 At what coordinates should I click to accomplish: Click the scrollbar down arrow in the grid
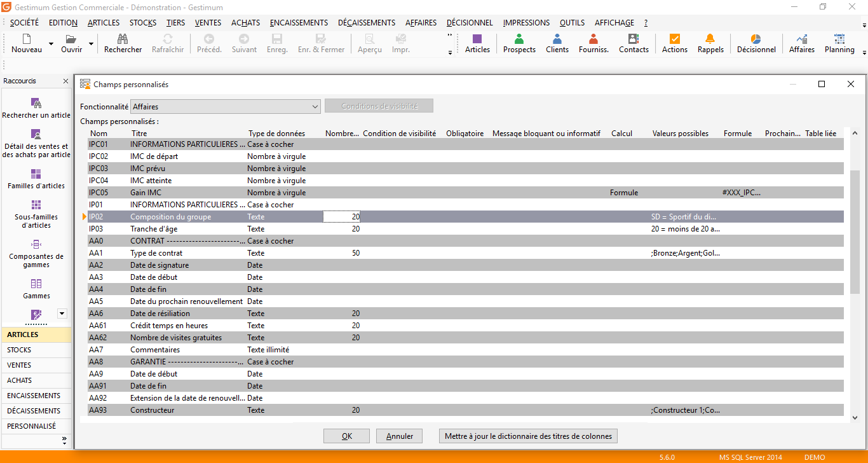(x=855, y=417)
